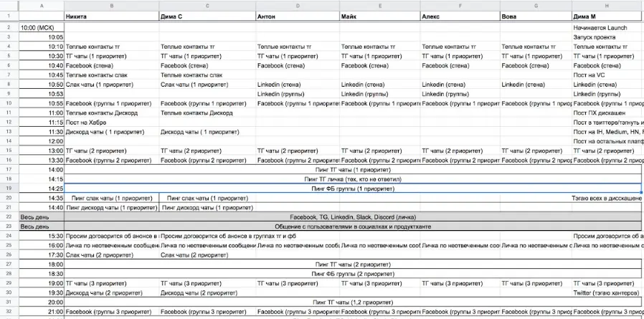Select column F header
The width and height of the screenshot is (644, 319).
click(x=460, y=6)
